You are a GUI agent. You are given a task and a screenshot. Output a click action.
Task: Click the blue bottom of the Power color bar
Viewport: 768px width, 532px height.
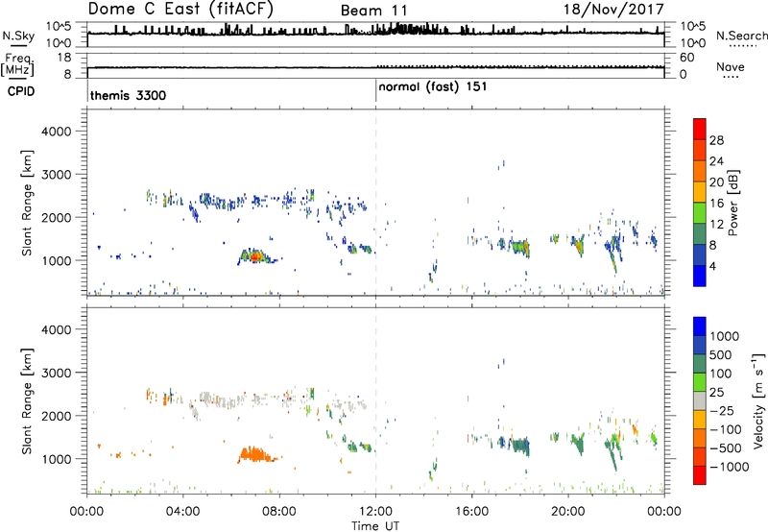click(700, 276)
